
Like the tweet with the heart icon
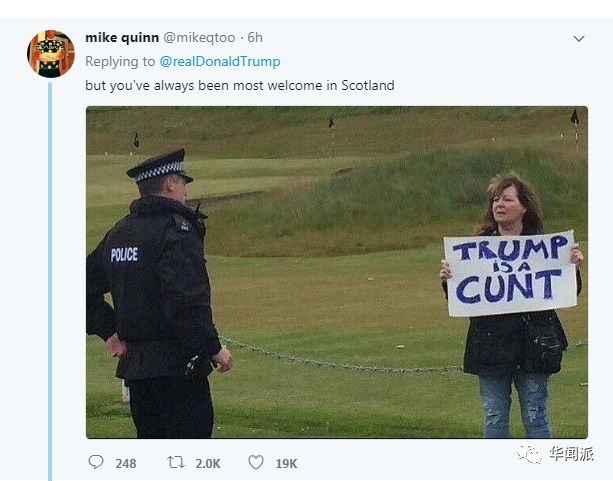click(x=256, y=463)
